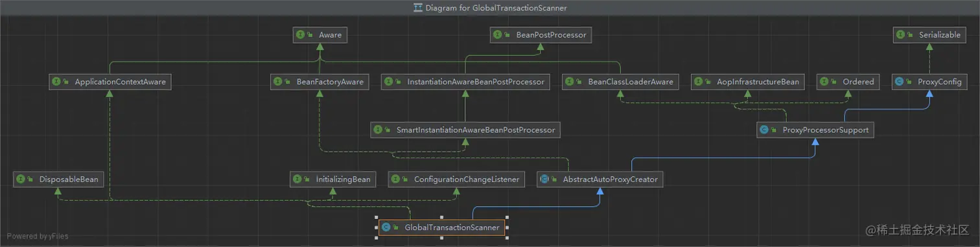The height and width of the screenshot is (247, 980).
Task: Click the interface icon on Serializable node
Action: [x=901, y=35]
